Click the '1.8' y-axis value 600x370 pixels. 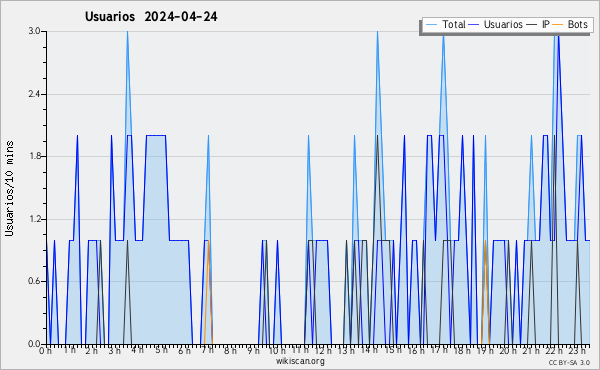(34, 156)
